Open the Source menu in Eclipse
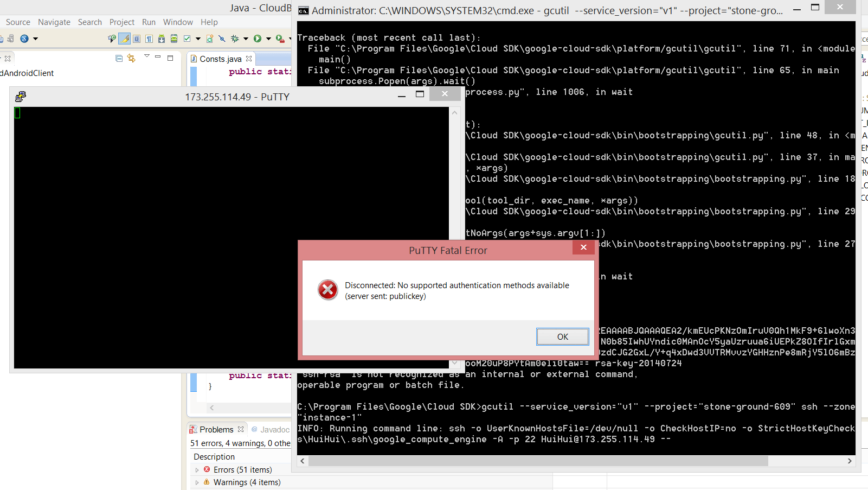Screen dimensions: 868x490 click(x=18, y=22)
